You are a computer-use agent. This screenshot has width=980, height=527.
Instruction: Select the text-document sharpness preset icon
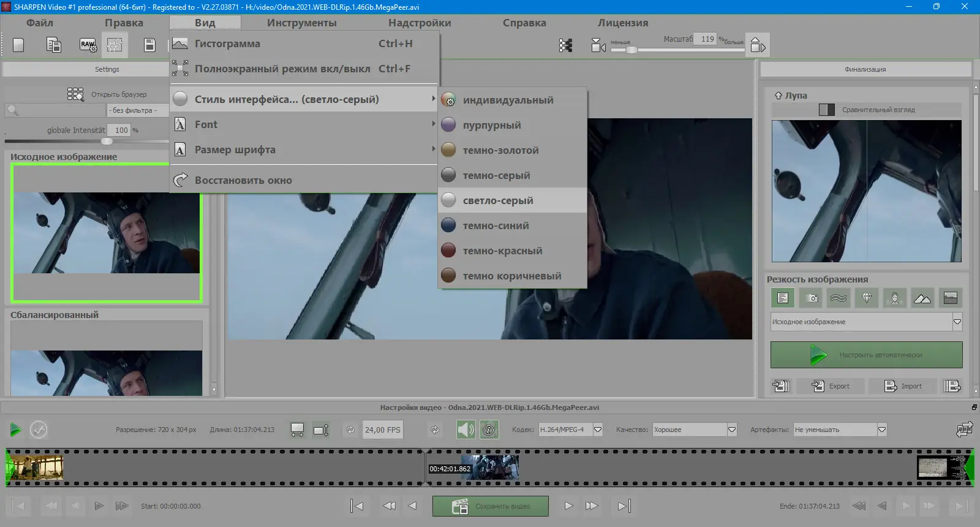[783, 298]
